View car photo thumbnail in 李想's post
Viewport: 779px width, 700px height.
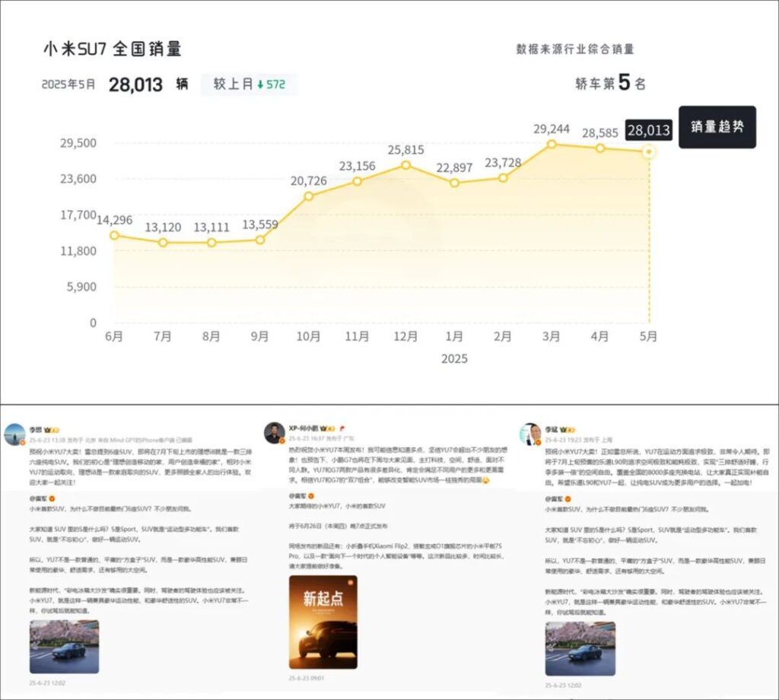coord(64,647)
